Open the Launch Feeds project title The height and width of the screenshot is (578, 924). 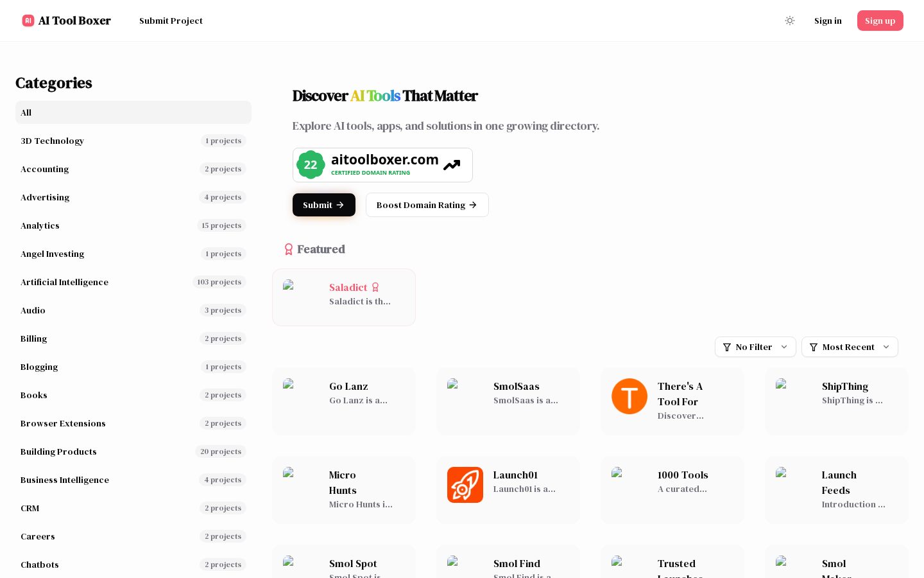point(839,483)
